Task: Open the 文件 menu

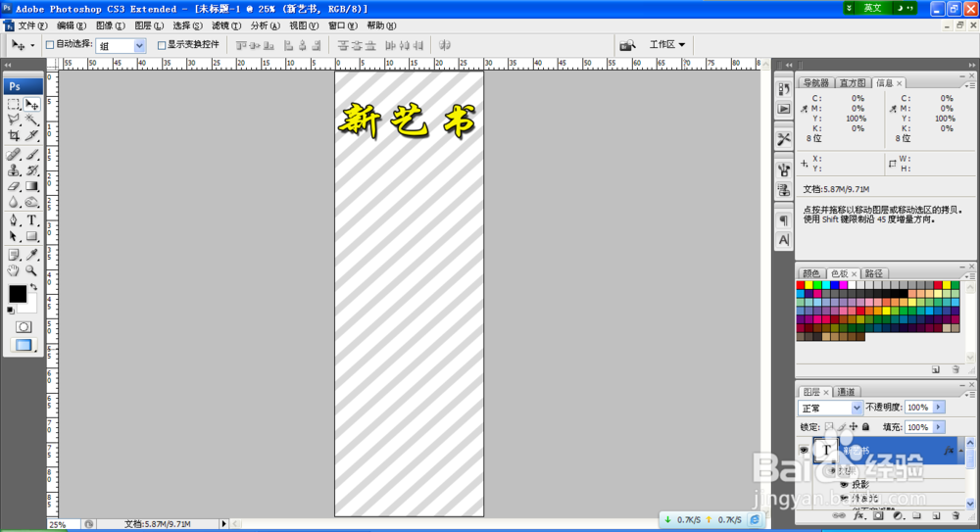Action: [32, 25]
